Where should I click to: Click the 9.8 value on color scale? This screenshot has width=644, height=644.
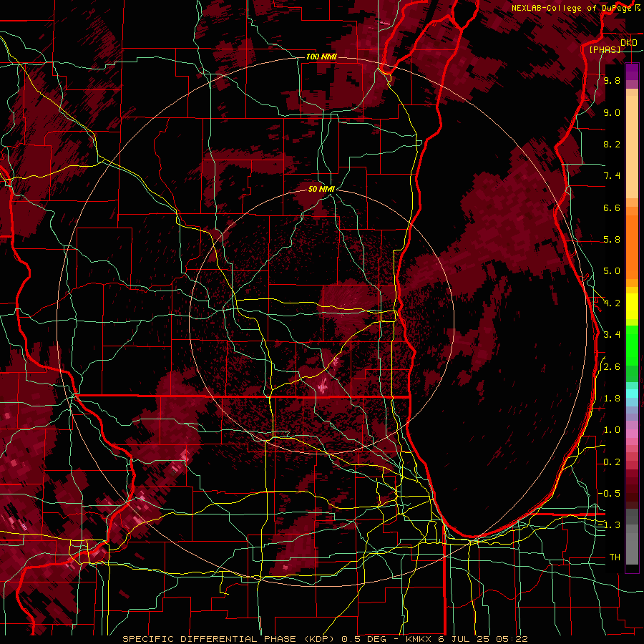click(612, 80)
